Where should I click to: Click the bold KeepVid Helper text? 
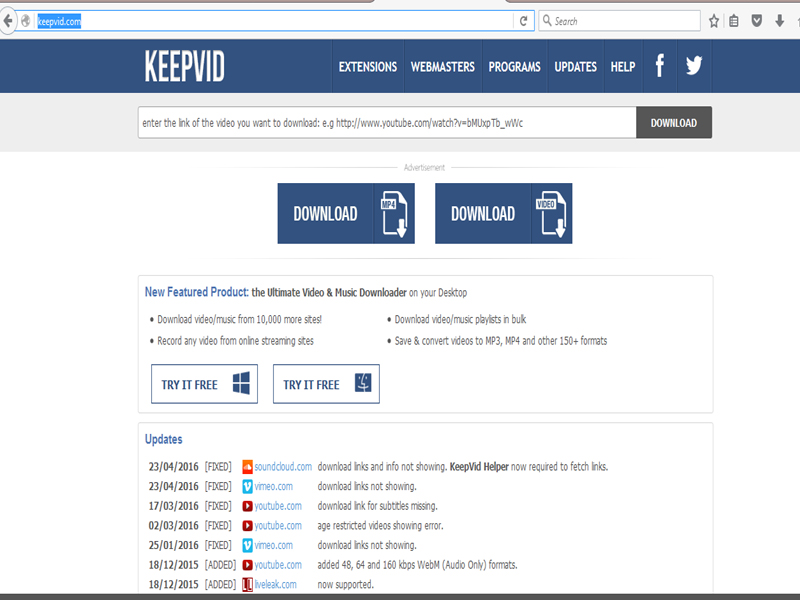point(479,466)
